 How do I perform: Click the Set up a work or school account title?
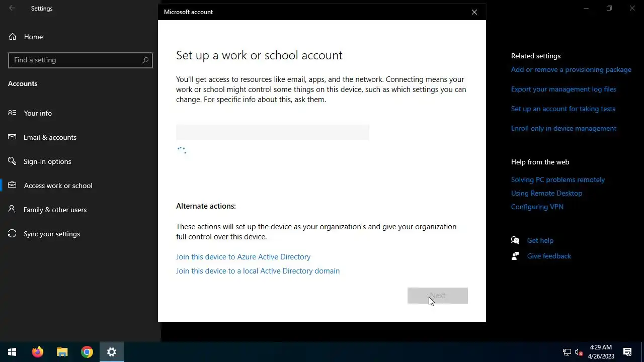259,55
